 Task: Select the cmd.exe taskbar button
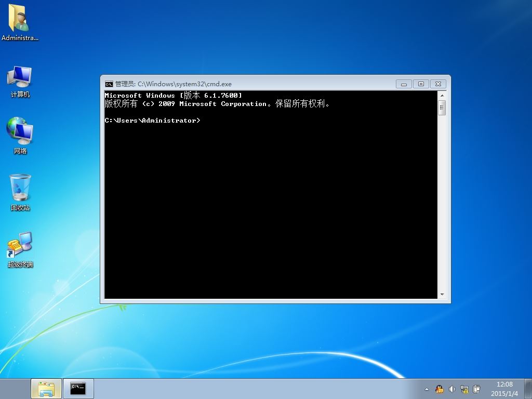(x=78, y=389)
